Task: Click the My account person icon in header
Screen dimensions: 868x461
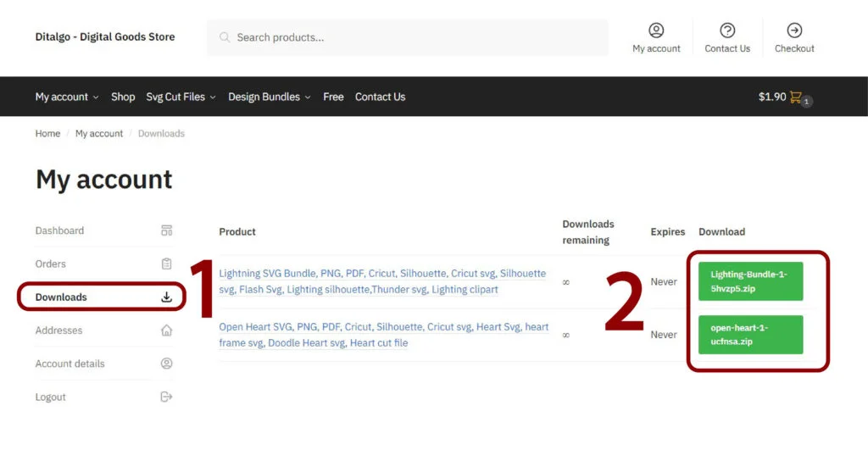Action: pyautogui.click(x=656, y=31)
